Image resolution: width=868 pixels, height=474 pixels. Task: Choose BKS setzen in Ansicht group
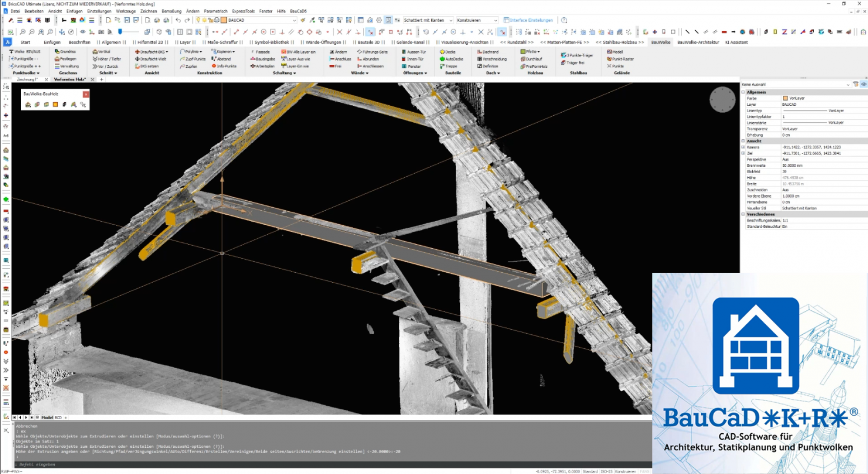146,66
